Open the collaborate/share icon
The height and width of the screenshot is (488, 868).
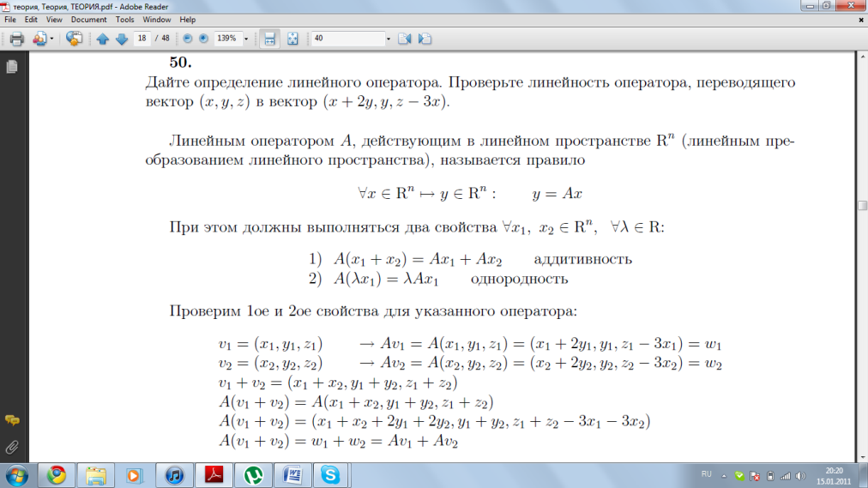pyautogui.click(x=39, y=39)
